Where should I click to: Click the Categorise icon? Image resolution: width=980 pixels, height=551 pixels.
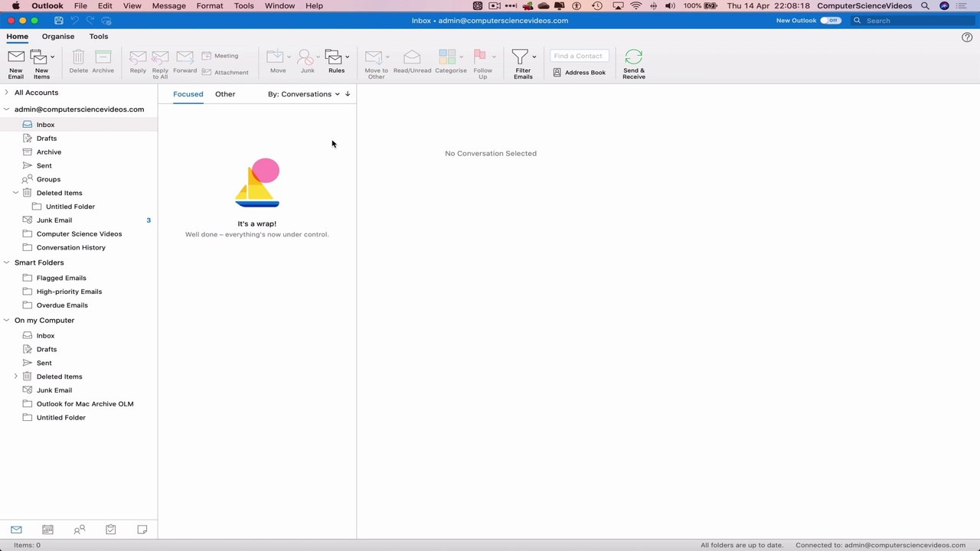(447, 57)
